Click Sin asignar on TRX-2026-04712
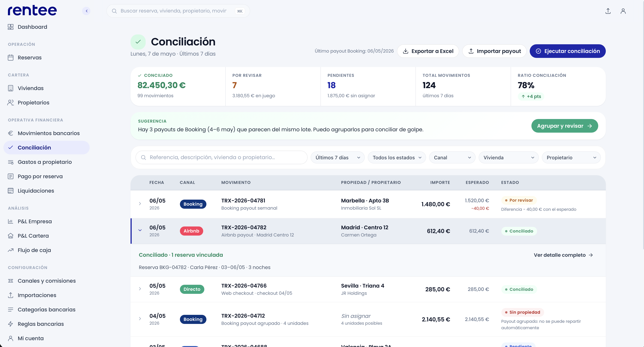 point(356,316)
